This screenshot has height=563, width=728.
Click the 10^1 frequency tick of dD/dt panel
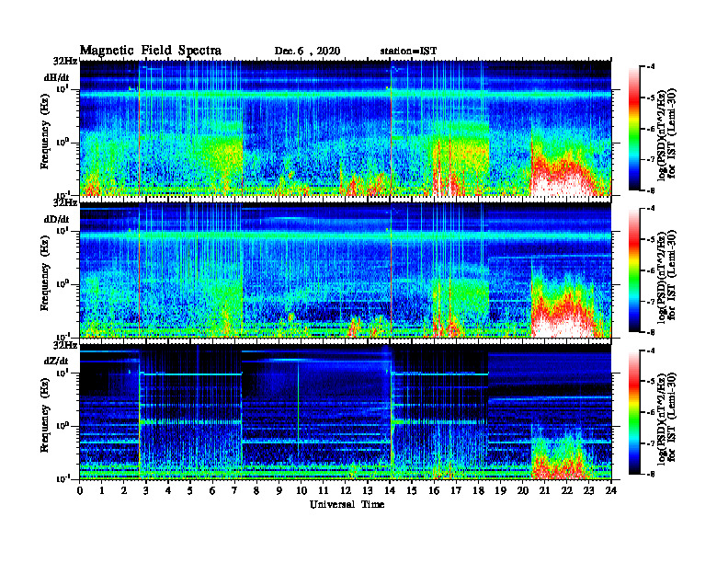click(x=62, y=231)
